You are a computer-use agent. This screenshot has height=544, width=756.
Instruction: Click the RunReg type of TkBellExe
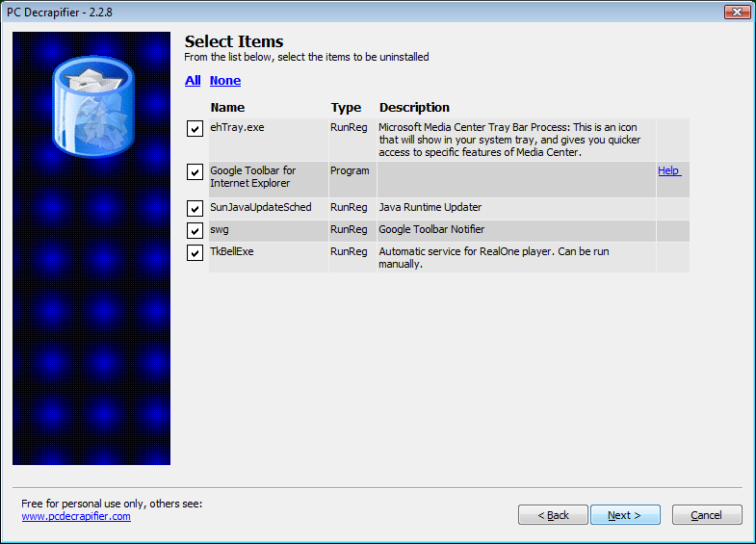[349, 252]
